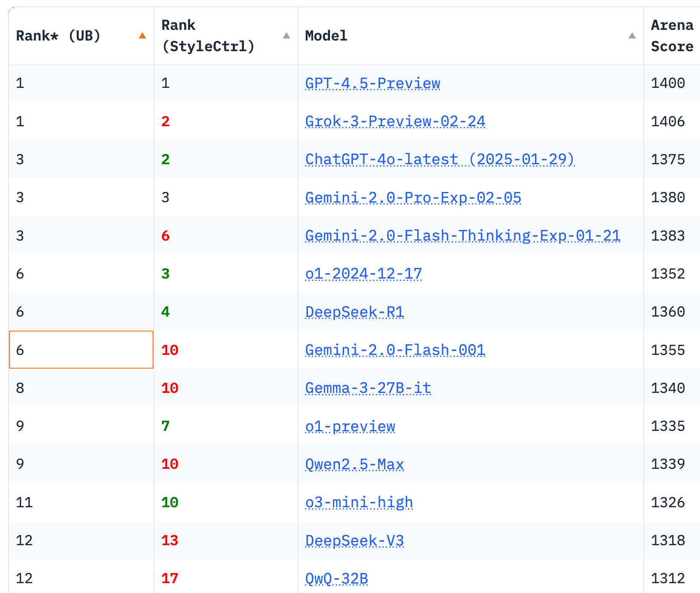Screen dimensions: 700x593
Task: Click green StyleCtrl rank 3 in o1-2024-12-17 row
Action: pos(165,273)
